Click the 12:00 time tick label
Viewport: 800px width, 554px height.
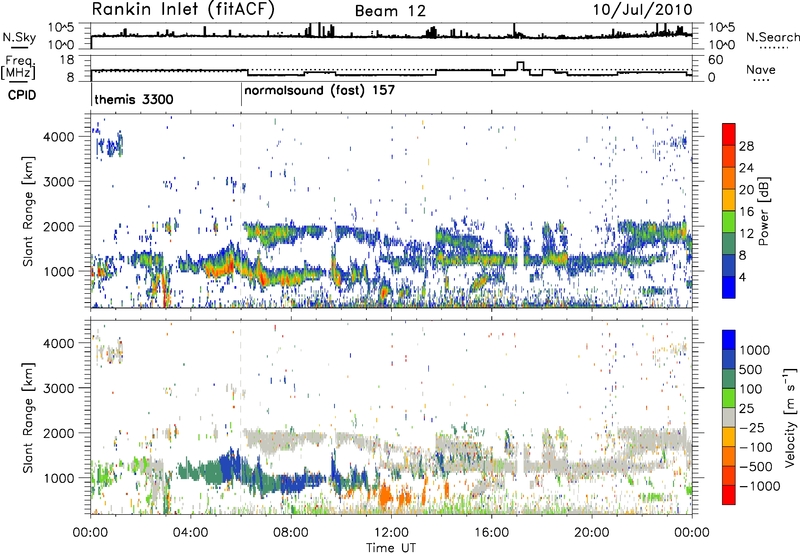coord(391,533)
